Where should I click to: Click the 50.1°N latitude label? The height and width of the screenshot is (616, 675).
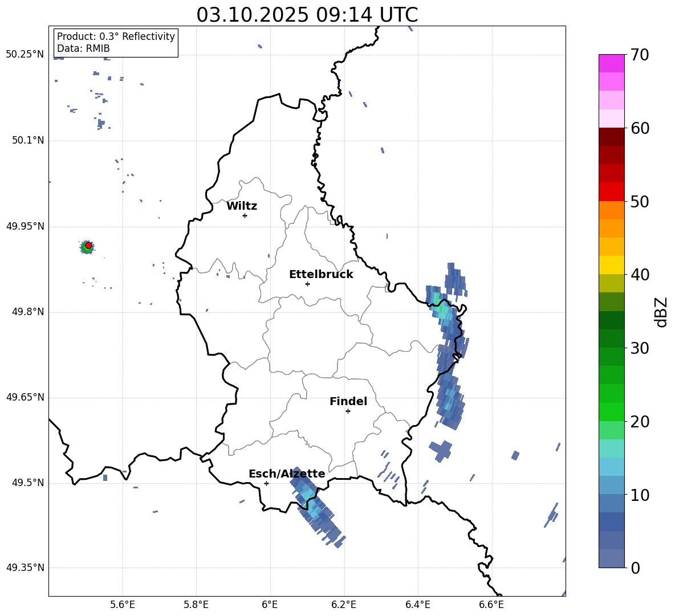point(28,141)
